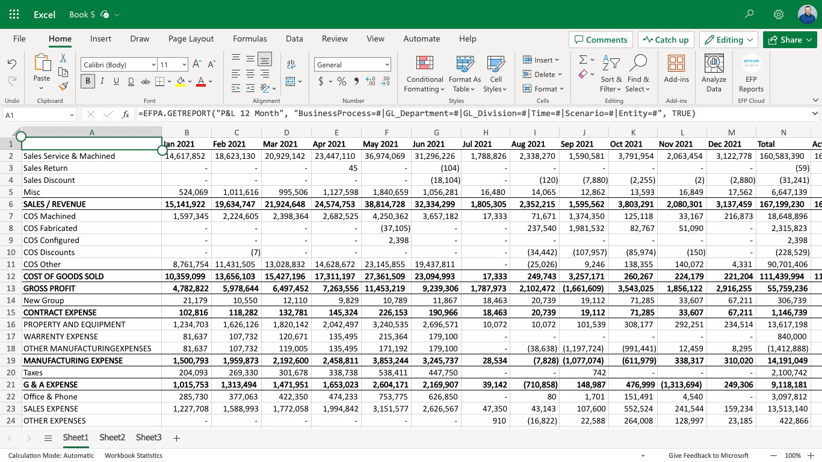822x462 pixels.
Task: Switch to the Sheet2 worksheet tab
Action: pos(112,438)
